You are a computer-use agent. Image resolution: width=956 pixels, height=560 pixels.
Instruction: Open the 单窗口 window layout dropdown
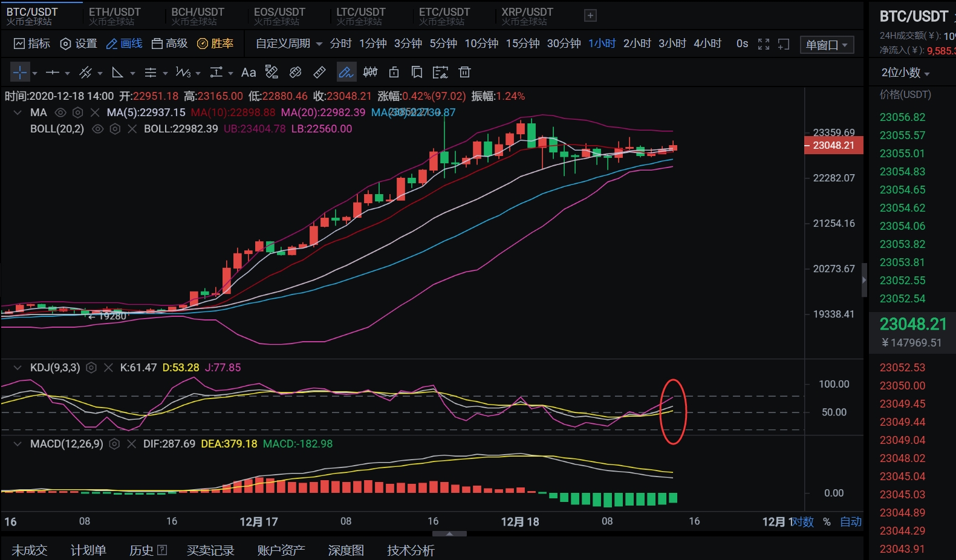(x=827, y=45)
